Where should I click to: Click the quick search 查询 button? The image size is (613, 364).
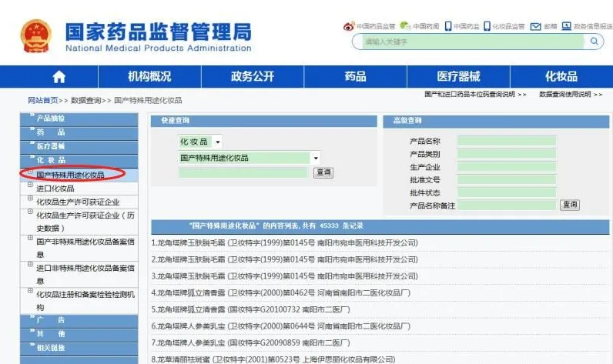pos(323,172)
